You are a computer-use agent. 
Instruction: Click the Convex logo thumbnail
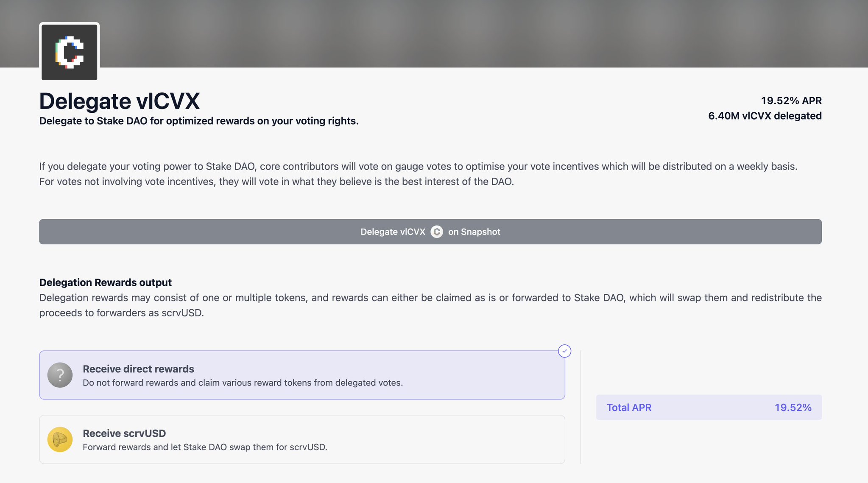pos(70,52)
